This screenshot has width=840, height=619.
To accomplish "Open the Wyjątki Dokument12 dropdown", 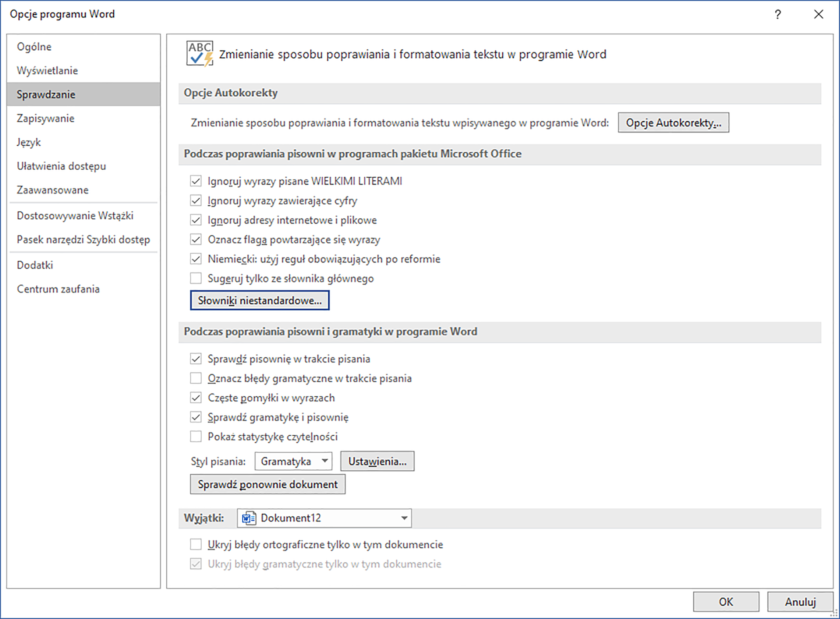I will [324, 518].
